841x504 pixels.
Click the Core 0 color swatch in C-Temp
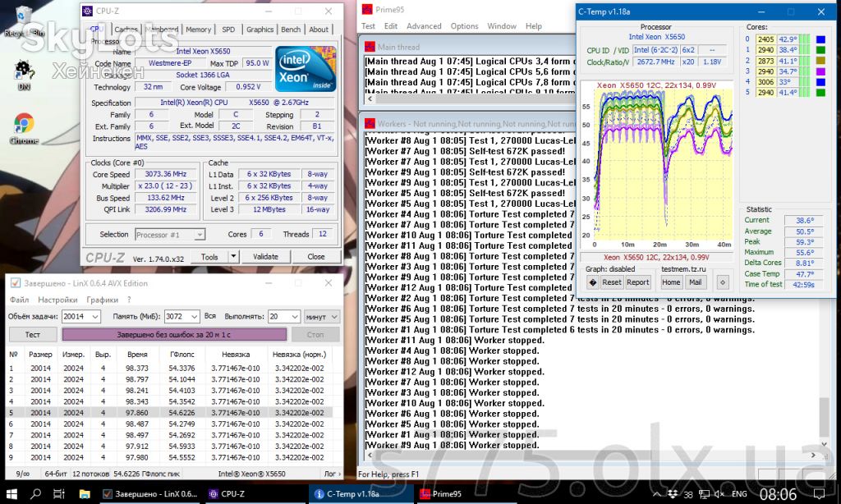820,39
